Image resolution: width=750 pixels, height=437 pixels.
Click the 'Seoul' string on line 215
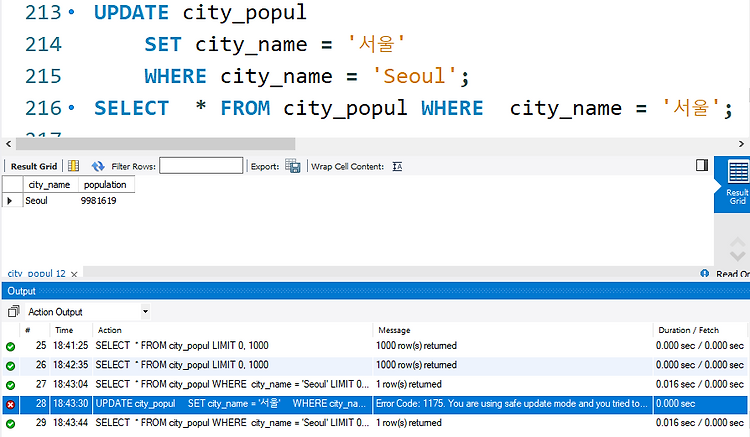pos(414,76)
